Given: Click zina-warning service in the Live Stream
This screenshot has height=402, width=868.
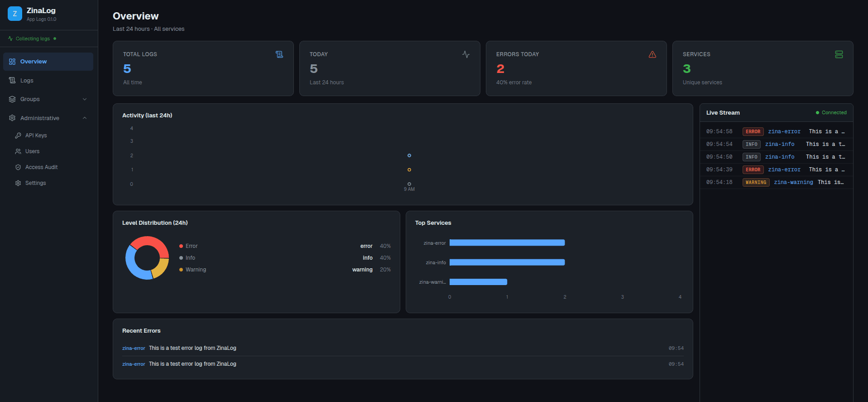Looking at the screenshot, I should 793,182.
